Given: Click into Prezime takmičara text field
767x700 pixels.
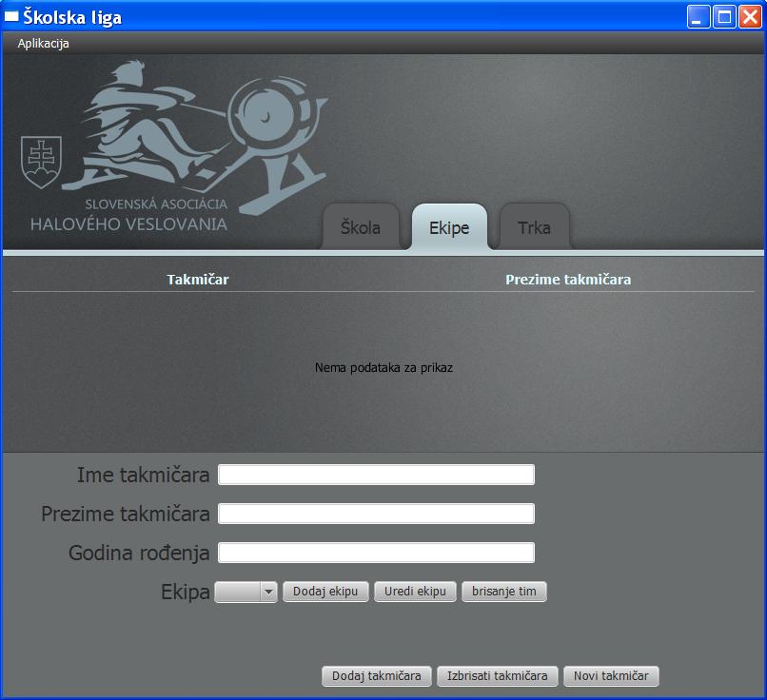Looking at the screenshot, I should point(376,514).
